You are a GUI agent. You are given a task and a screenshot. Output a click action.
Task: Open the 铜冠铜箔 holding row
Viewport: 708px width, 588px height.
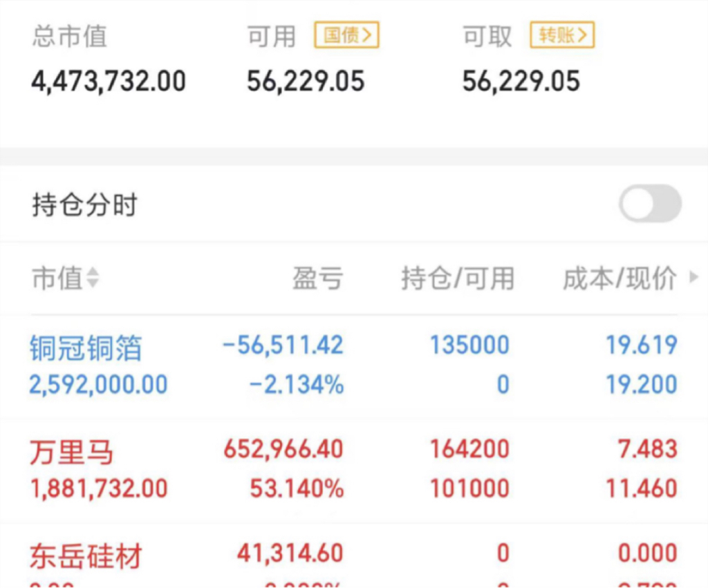coord(354,366)
